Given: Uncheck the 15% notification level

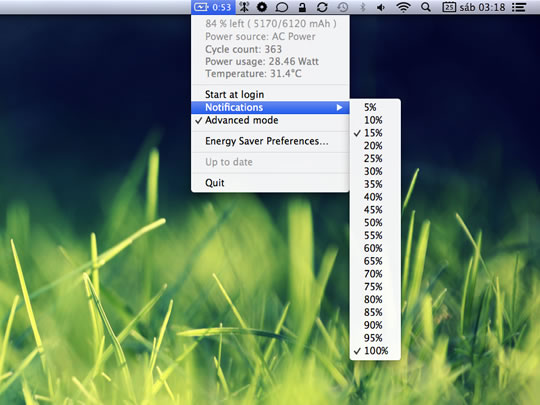Looking at the screenshot, I should point(375,133).
